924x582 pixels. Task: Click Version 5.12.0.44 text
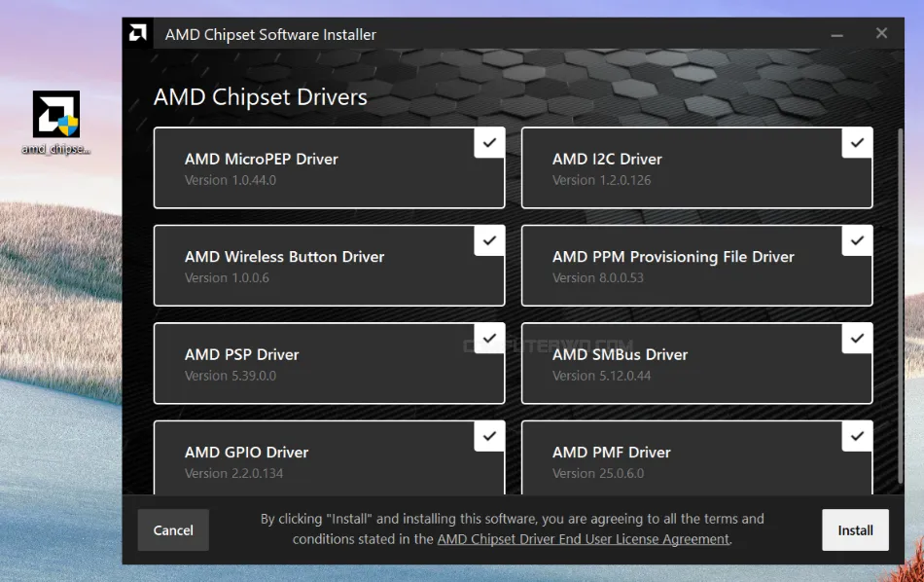[x=601, y=377]
